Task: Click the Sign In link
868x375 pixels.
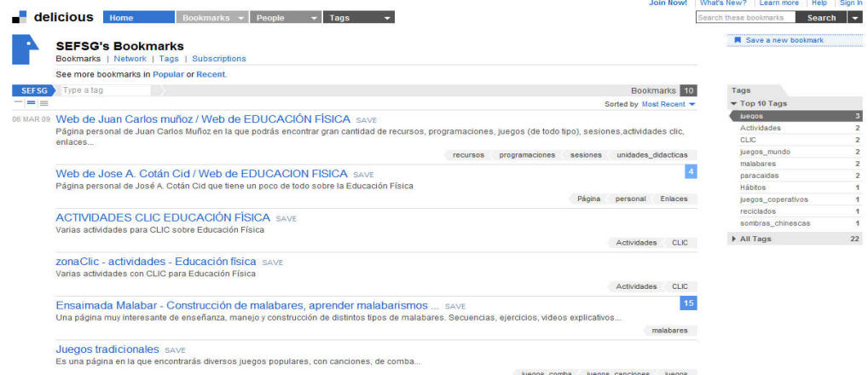Action: [851, 3]
